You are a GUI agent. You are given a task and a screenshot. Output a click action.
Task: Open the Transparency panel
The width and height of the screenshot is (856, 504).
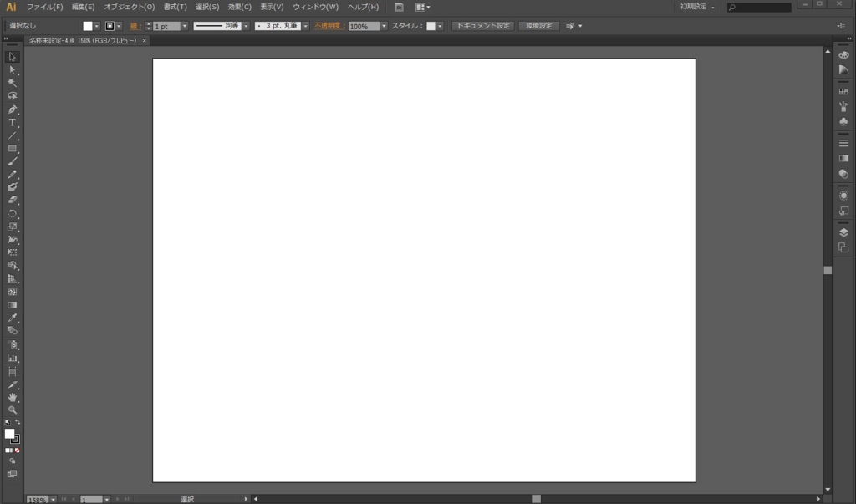click(843, 174)
